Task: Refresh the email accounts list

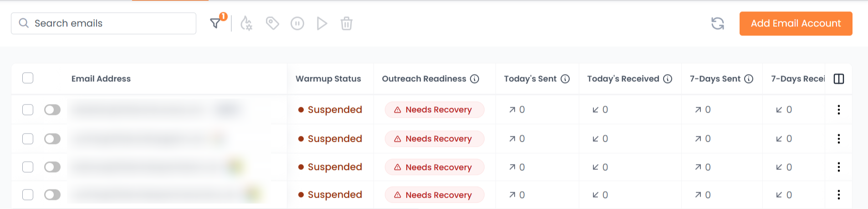Action: [x=718, y=23]
